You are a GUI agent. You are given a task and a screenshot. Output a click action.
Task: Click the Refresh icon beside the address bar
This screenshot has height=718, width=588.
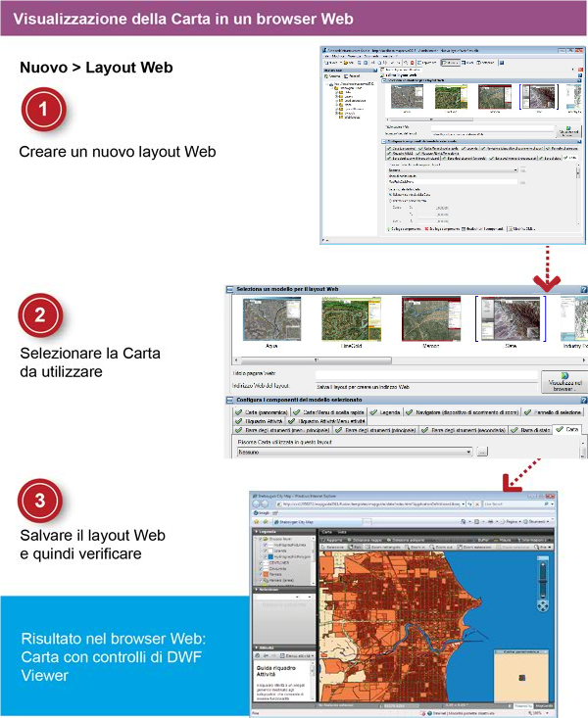470,503
